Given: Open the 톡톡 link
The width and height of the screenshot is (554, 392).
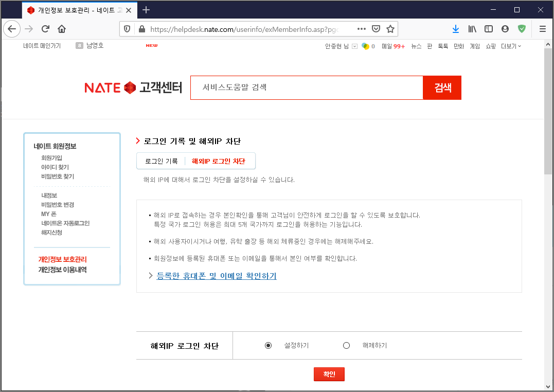Looking at the screenshot, I should (443, 46).
